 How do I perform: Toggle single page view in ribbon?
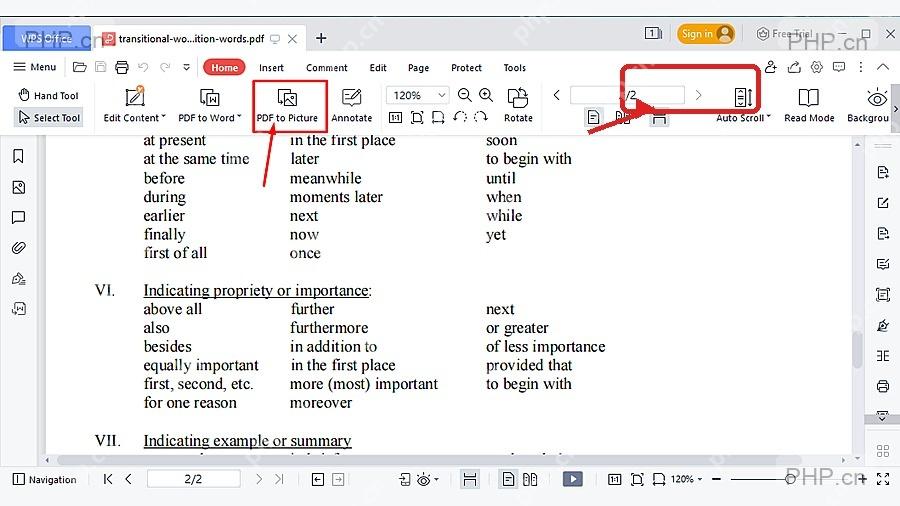click(x=593, y=118)
